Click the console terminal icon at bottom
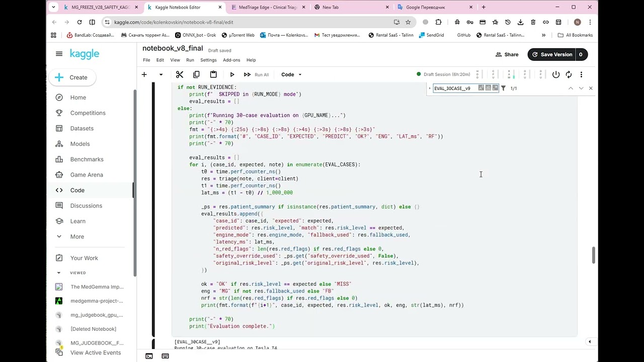 149,356
